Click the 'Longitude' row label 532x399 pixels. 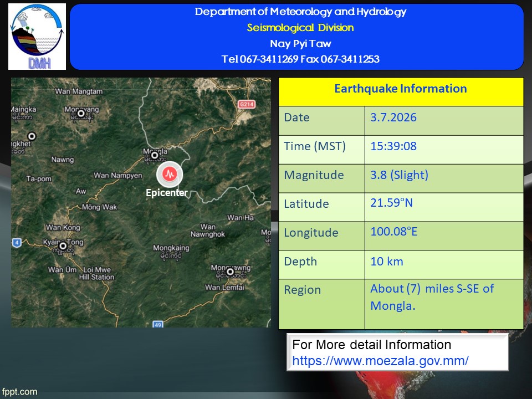[x=311, y=233]
